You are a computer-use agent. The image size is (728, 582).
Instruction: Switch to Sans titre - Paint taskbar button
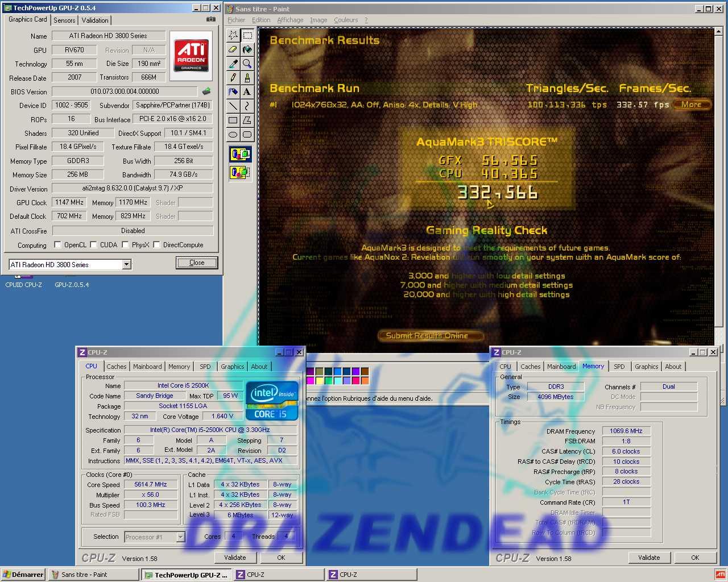click(93, 575)
